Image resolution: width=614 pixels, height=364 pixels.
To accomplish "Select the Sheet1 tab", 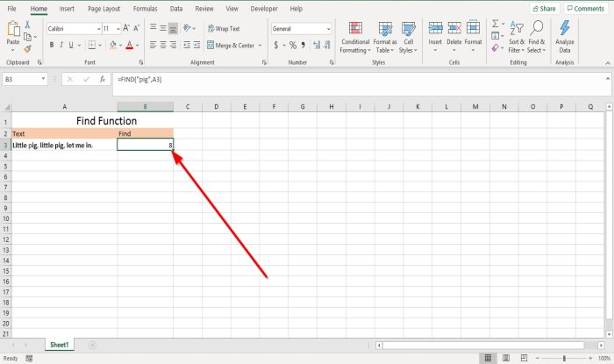I will 59,345.
